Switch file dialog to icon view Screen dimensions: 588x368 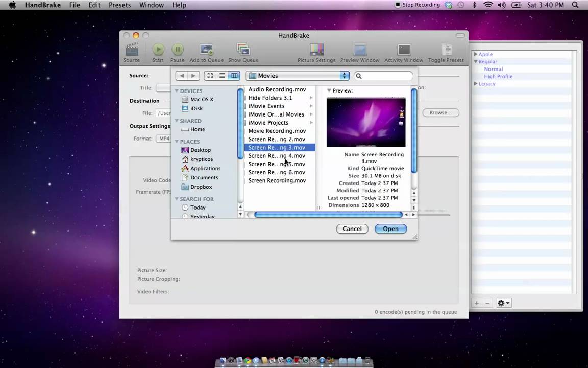tap(210, 76)
